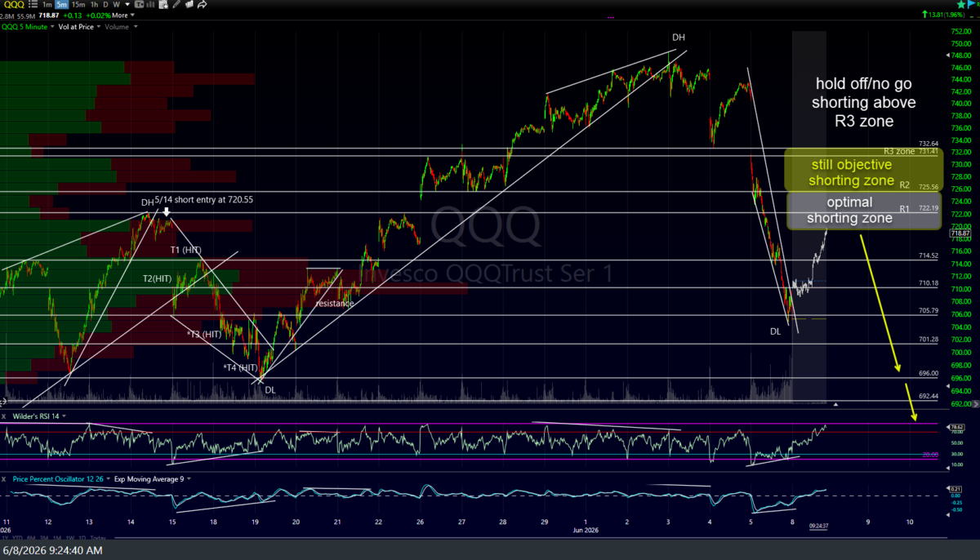
Task: Click the 722.19 price level label
Action: 929,208
